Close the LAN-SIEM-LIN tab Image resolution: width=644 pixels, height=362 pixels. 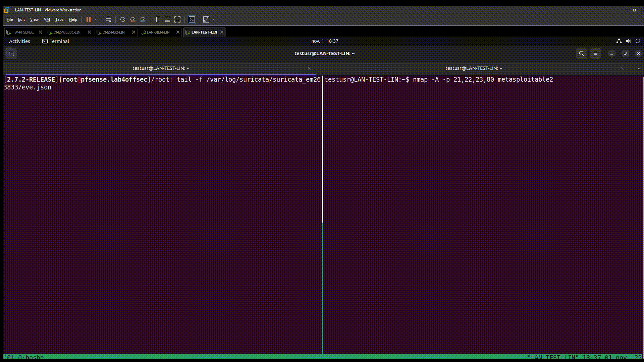click(178, 32)
